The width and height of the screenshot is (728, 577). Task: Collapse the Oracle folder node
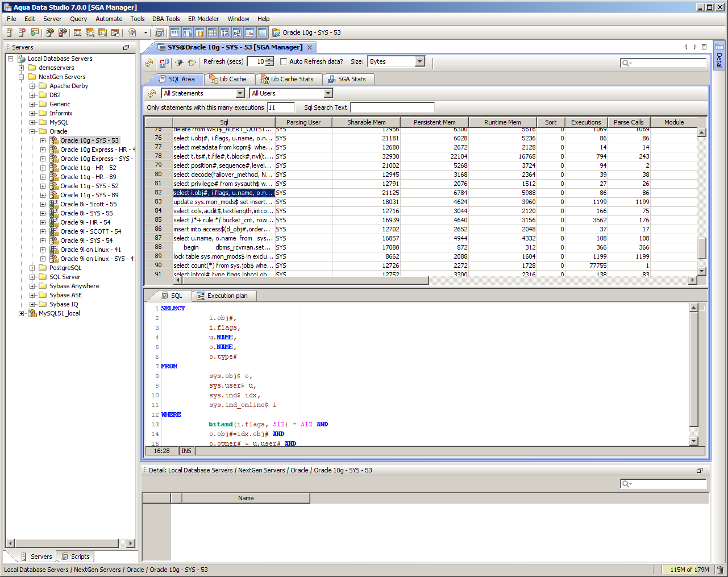coord(32,131)
